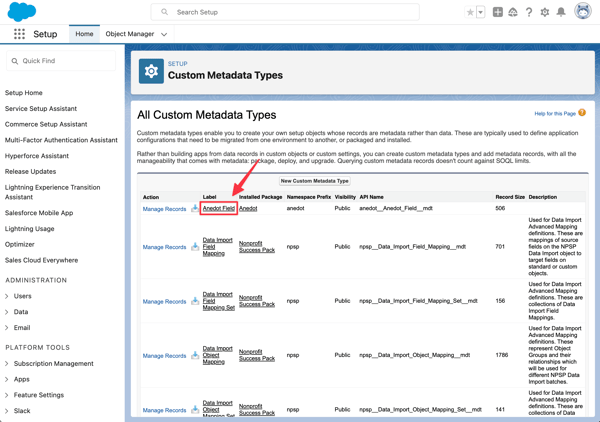Select Release Updates in the sidebar

(30, 171)
